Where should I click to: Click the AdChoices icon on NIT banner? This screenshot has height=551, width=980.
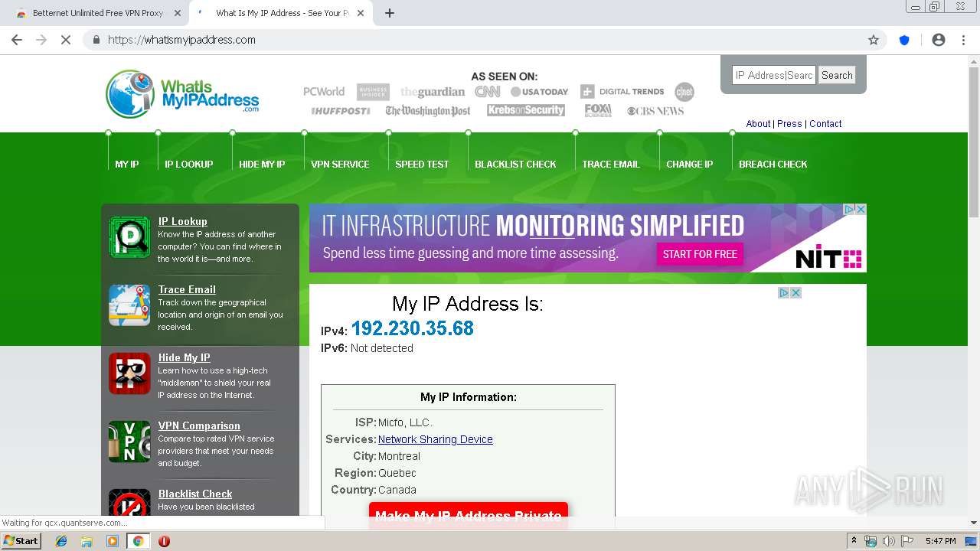click(849, 209)
